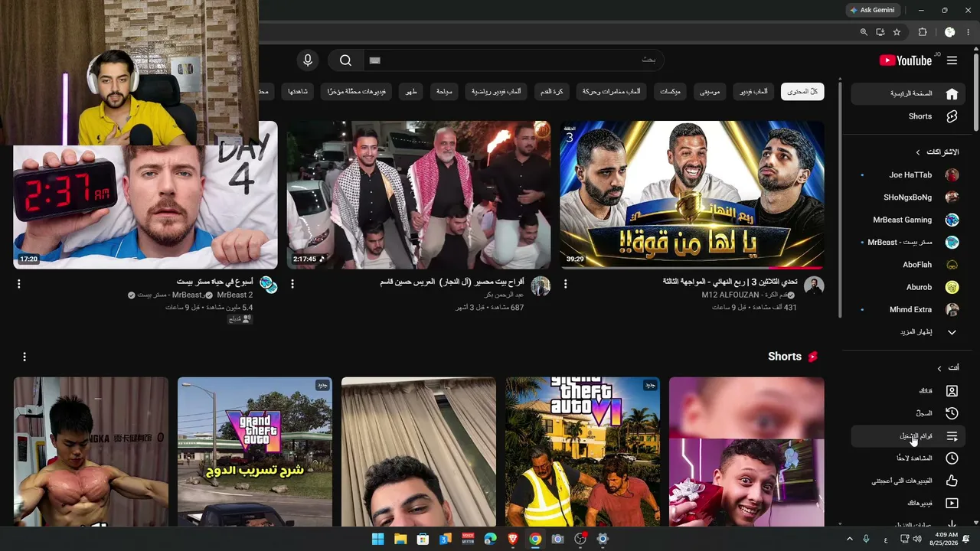Select the كلّ المحتوى filter chip
This screenshot has height=551, width=980.
[802, 92]
